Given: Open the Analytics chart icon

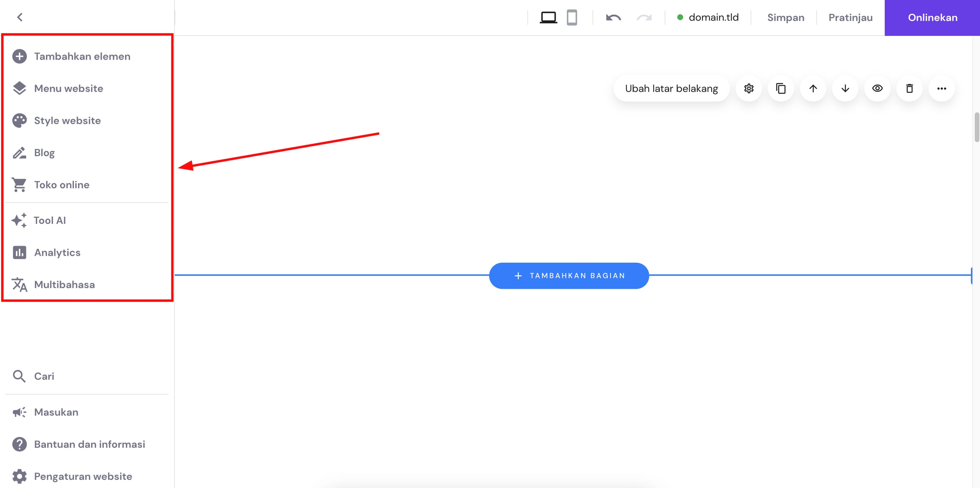Looking at the screenshot, I should (x=20, y=252).
